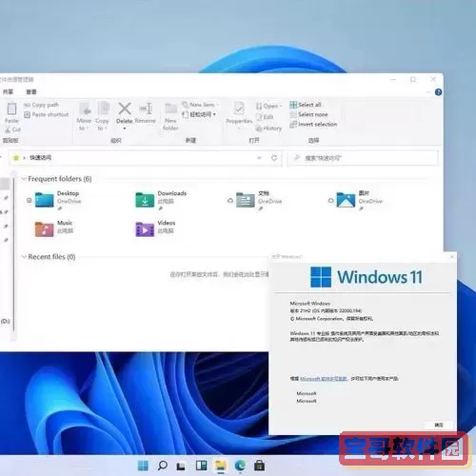The height and width of the screenshot is (476, 476).
Task: Click the navigation pane scrollbar
Action: pyautogui.click(x=13, y=255)
